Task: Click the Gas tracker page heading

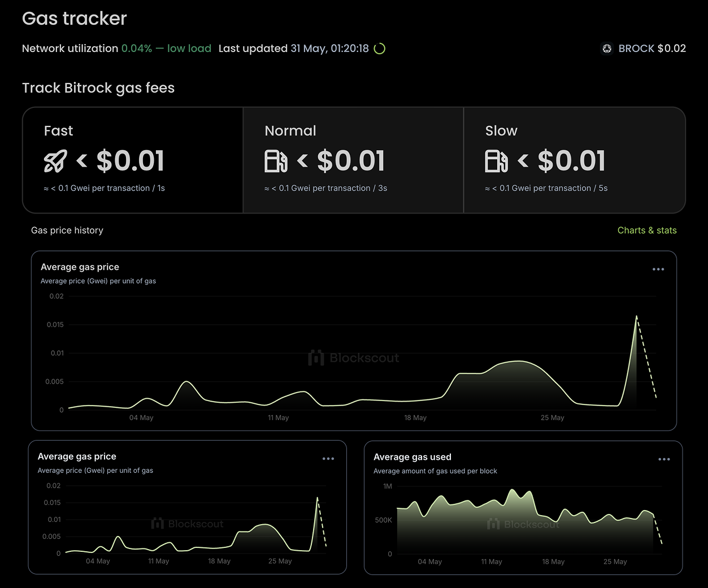Action: 75,19
